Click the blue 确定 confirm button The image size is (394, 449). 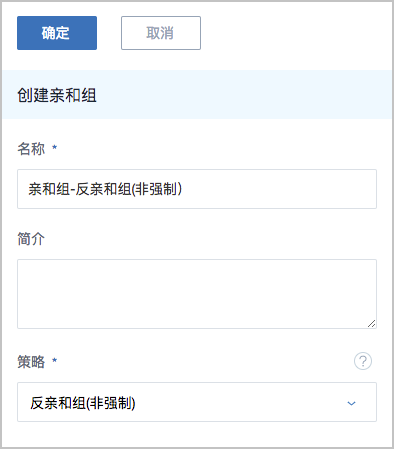57,33
